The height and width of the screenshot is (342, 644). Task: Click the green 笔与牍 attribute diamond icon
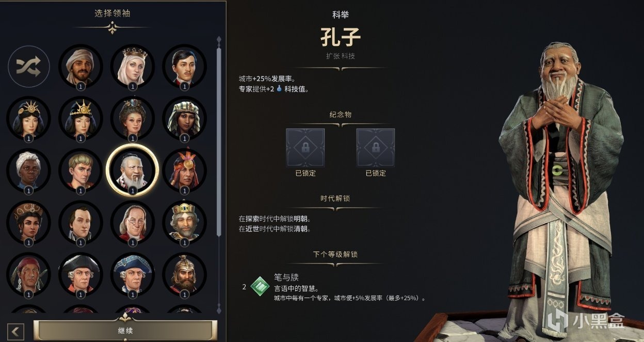point(260,287)
